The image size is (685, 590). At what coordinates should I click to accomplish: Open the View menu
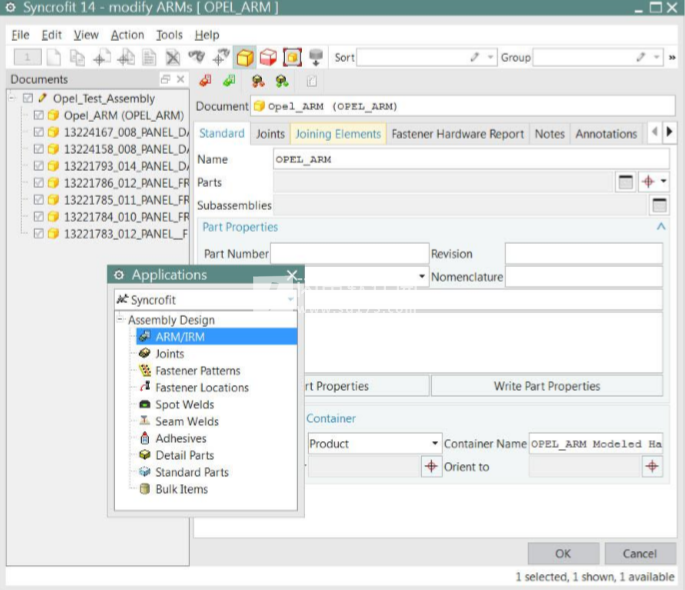tap(86, 35)
